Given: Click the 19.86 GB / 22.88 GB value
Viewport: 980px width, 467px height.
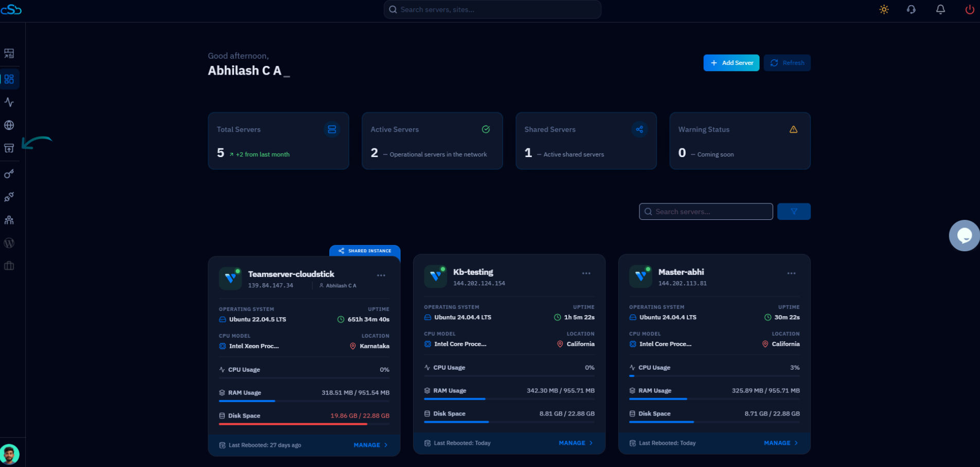Looking at the screenshot, I should pyautogui.click(x=360, y=416).
